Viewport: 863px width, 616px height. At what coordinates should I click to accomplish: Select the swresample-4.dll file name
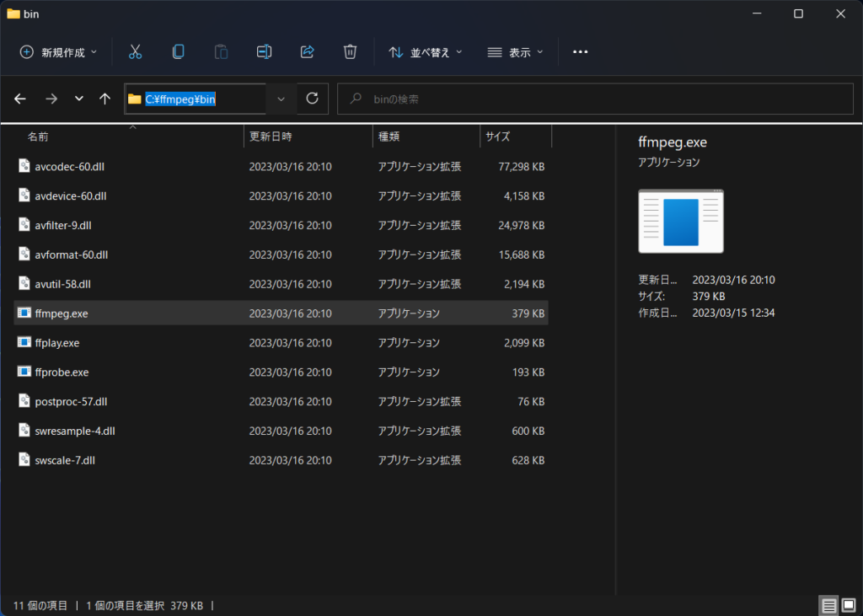pyautogui.click(x=75, y=431)
